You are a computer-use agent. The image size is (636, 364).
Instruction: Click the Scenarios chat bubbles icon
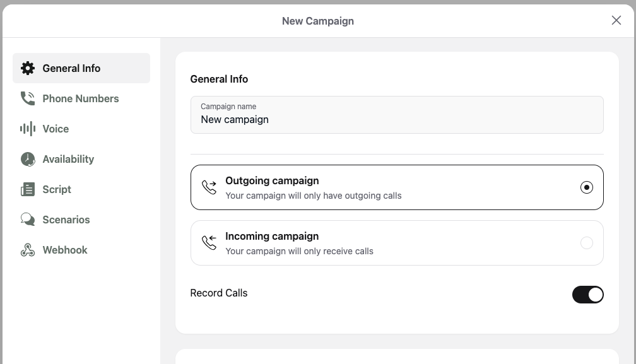click(x=28, y=220)
